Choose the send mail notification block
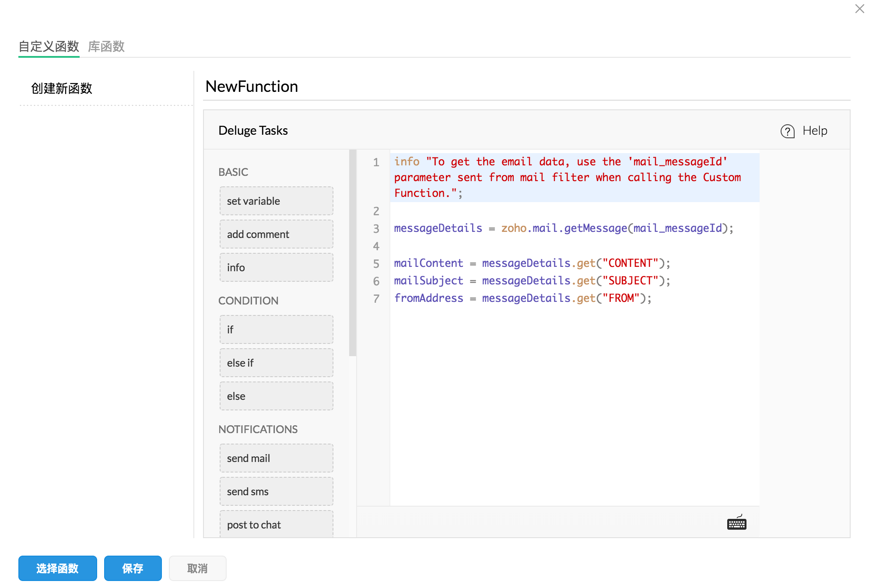The image size is (869, 588). [x=276, y=458]
